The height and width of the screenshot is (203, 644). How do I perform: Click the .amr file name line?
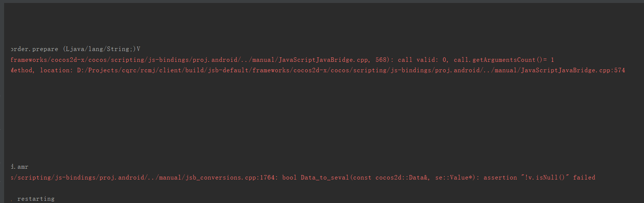20,167
